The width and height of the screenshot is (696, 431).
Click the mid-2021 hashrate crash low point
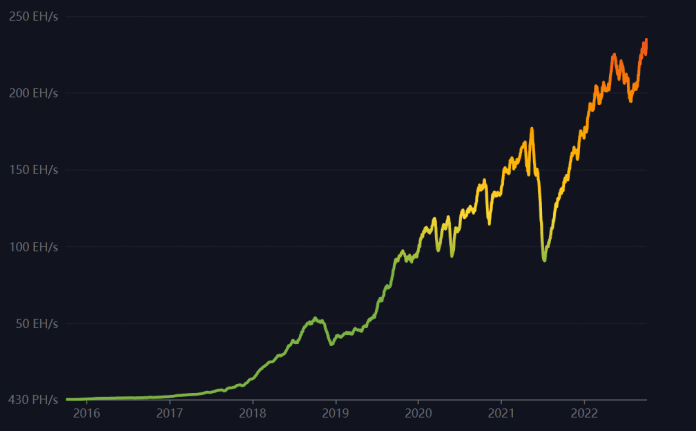(544, 260)
